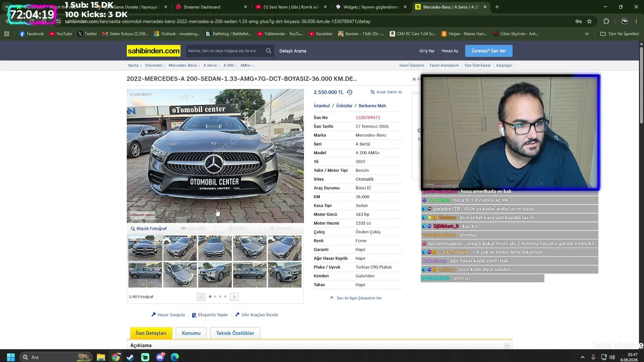Screen dimensions: 644x362
Task: Click the search magnifier icon in header
Action: (269, 51)
